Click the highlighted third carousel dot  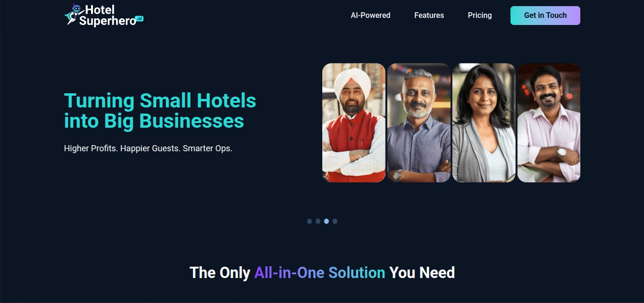pos(326,221)
